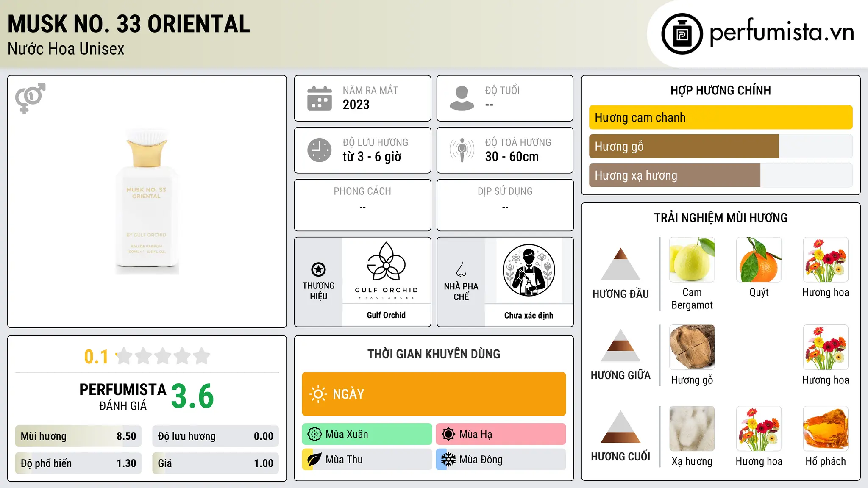
Task: Click the Phong cách label
Action: 362,191
